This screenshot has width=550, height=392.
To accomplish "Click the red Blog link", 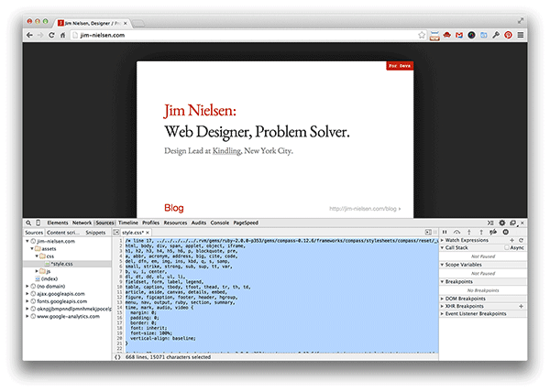I will coord(174,208).
